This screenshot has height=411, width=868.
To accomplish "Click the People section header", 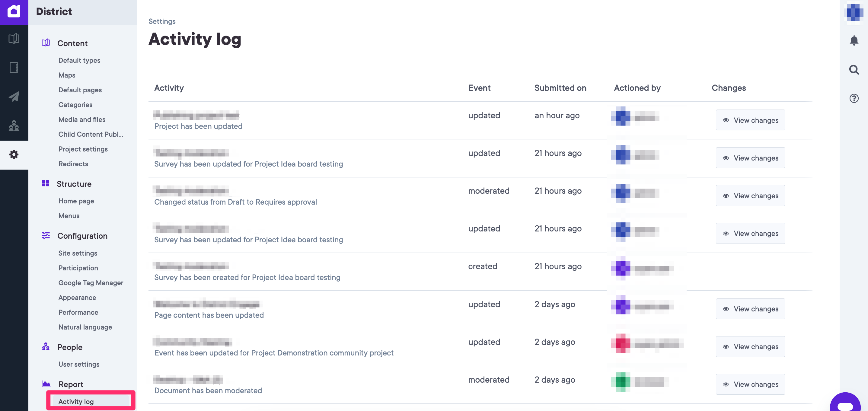I will [70, 347].
